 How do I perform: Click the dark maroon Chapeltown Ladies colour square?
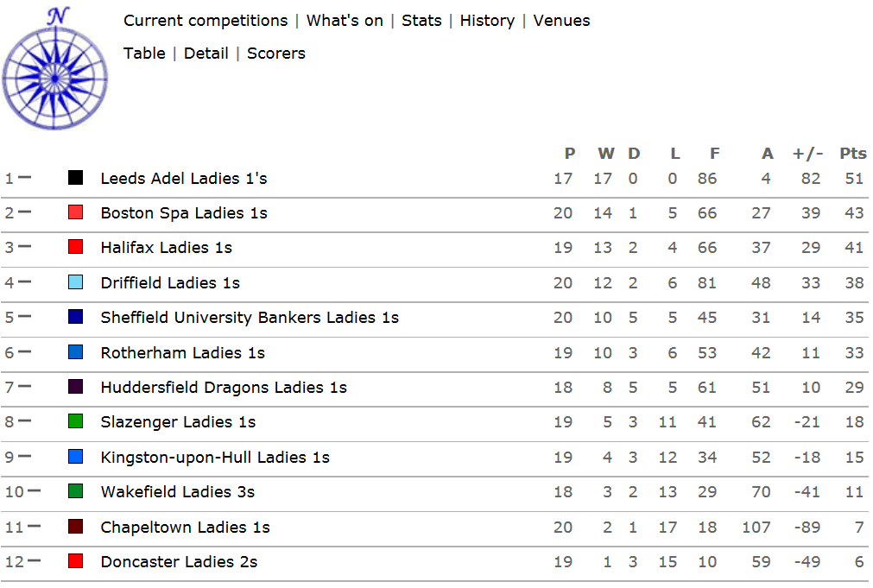75,526
